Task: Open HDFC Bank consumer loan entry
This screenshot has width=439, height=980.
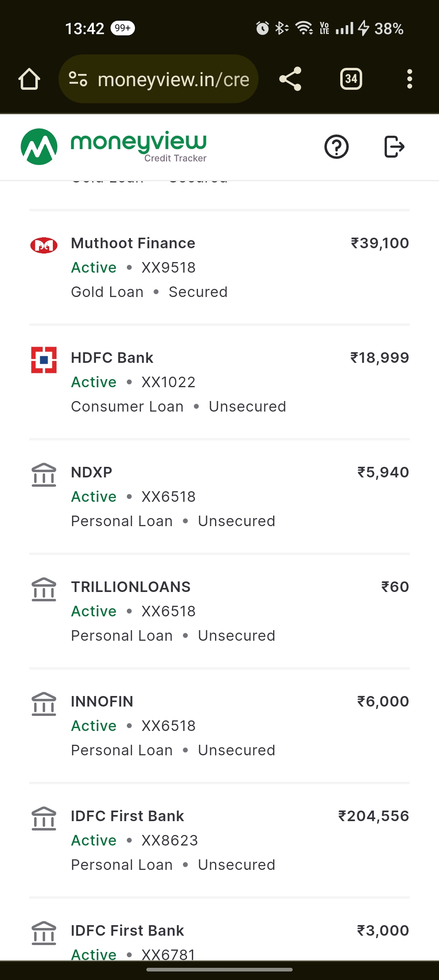Action: coord(219,382)
